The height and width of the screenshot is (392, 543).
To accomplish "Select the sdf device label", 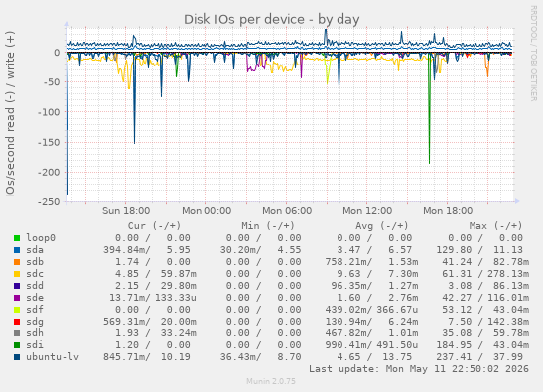I will [35, 310].
